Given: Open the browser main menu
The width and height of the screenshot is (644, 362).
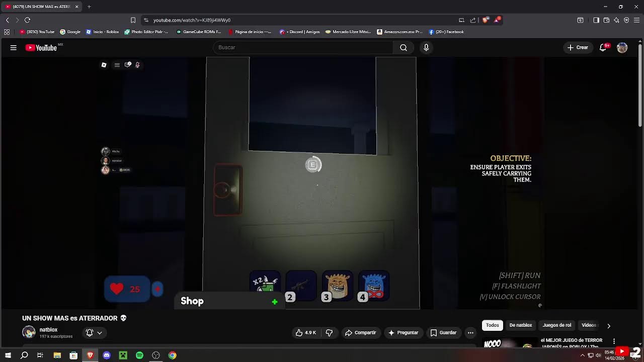Looking at the screenshot, I should [636, 20].
